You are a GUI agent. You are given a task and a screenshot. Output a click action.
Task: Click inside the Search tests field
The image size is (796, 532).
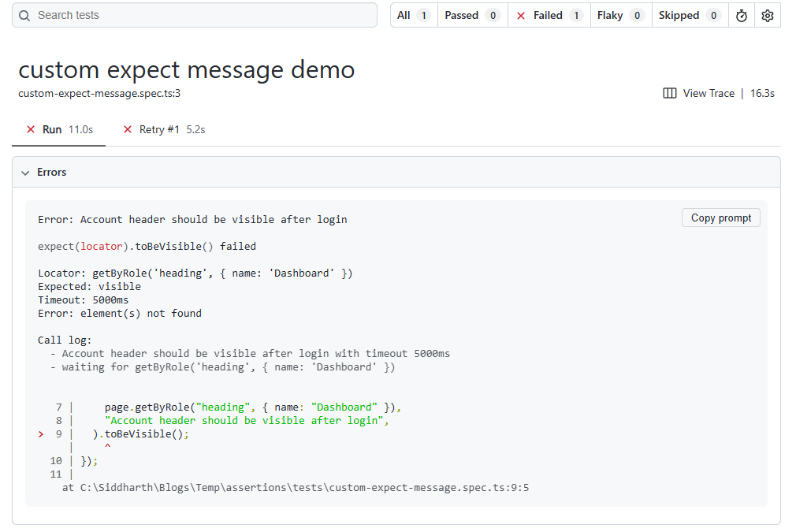click(x=158, y=15)
